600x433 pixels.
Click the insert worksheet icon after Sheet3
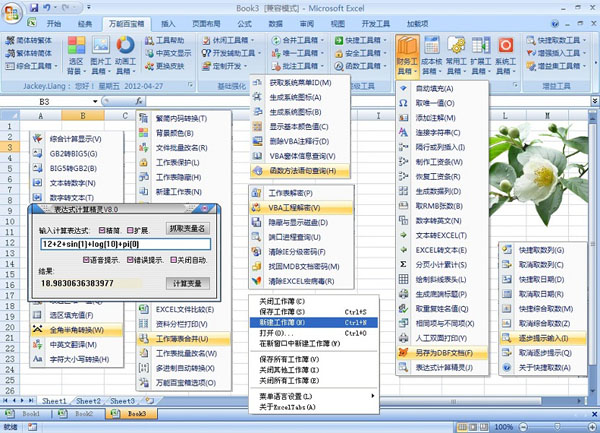[x=149, y=400]
